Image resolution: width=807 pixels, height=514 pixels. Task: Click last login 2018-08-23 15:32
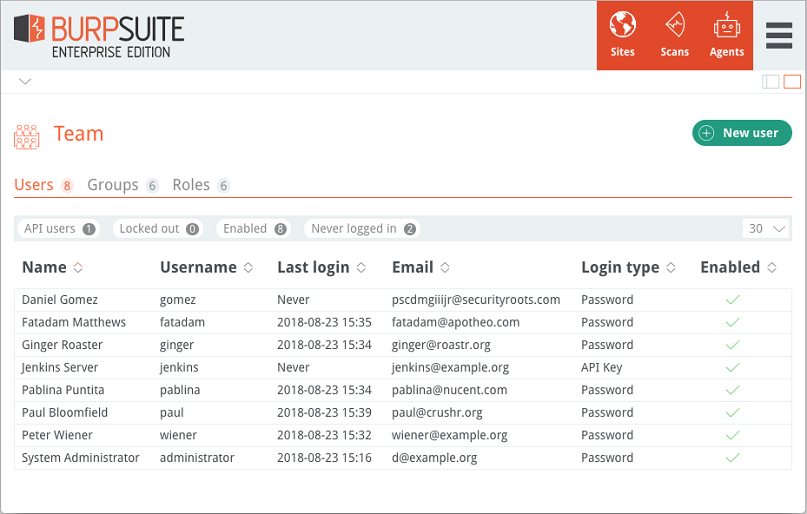[324, 435]
